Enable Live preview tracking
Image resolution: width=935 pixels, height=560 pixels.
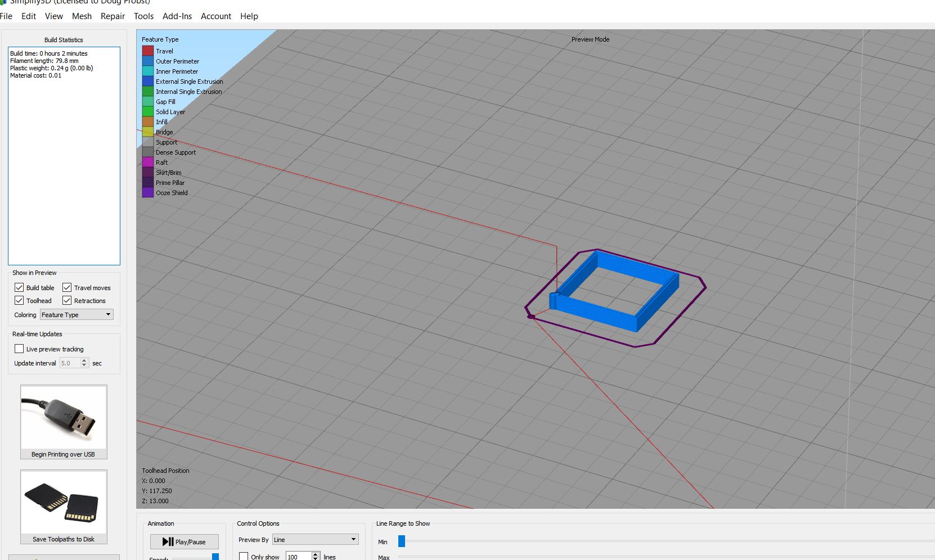coord(19,349)
